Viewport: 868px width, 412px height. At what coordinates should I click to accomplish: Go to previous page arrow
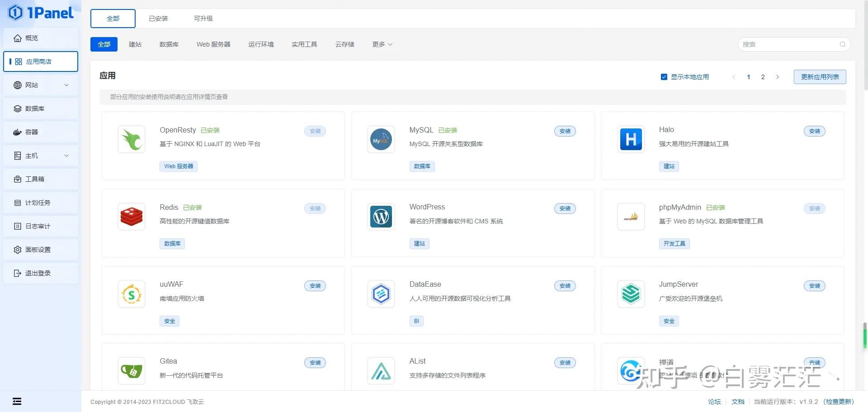(x=734, y=77)
